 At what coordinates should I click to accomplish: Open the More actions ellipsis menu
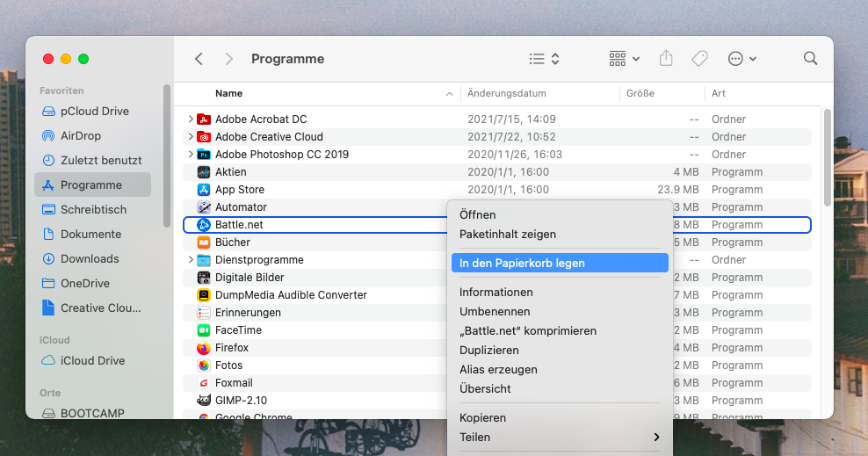pyautogui.click(x=741, y=59)
